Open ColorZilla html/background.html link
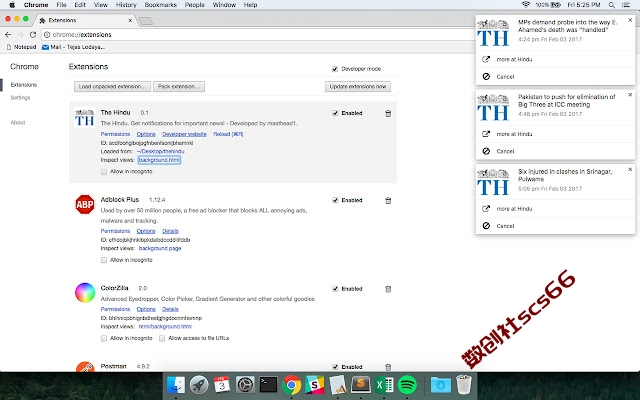 165,327
